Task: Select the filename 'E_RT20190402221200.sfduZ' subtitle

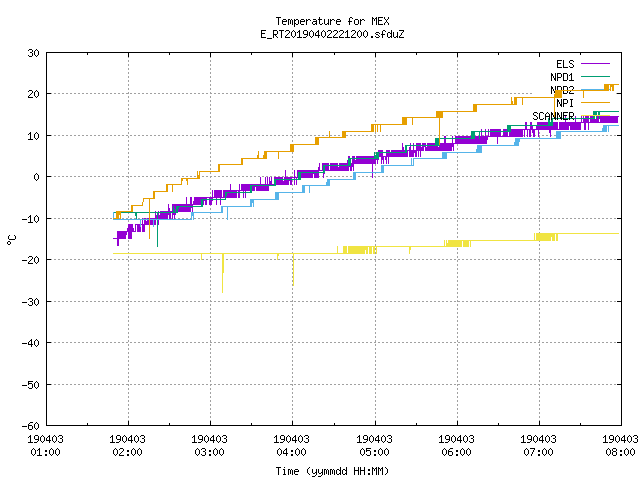Action: (x=332, y=34)
